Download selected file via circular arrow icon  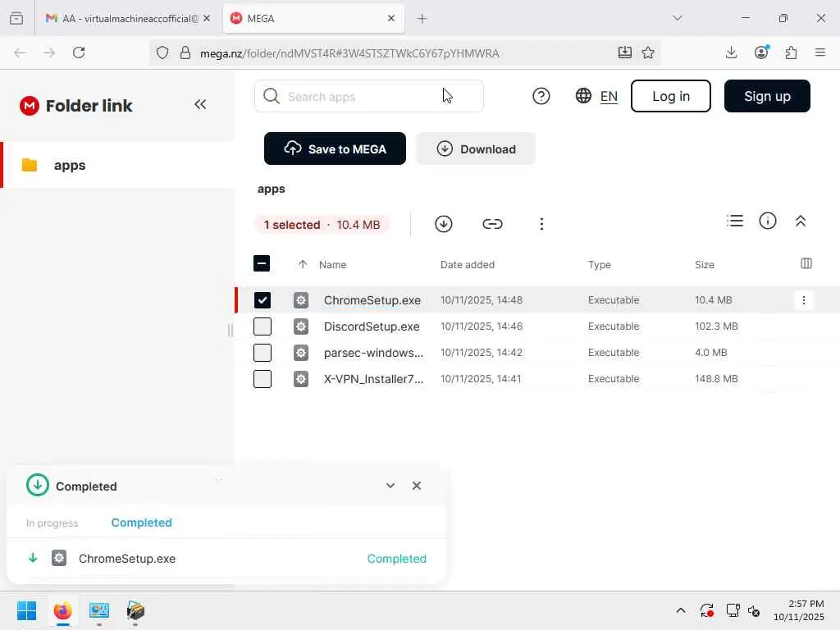tap(444, 224)
